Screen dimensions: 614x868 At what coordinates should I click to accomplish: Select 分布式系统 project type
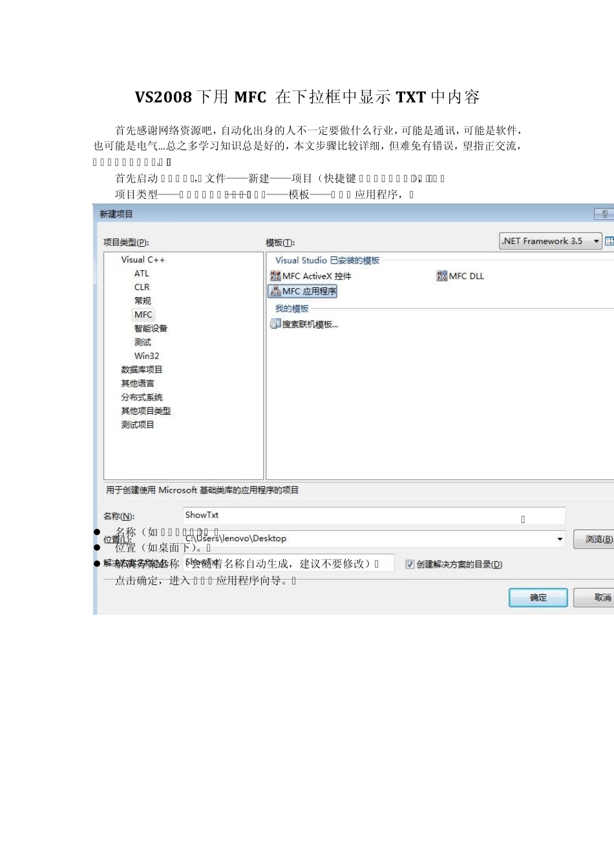(142, 397)
